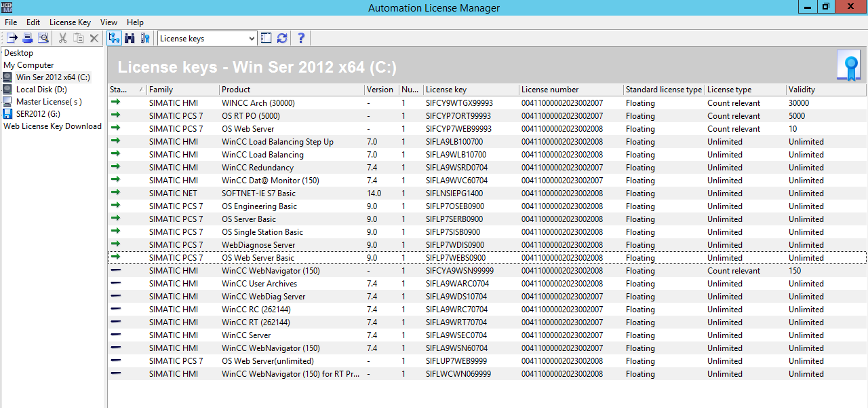The height and width of the screenshot is (408, 868).
Task: Sort by Version column header
Action: (381, 90)
